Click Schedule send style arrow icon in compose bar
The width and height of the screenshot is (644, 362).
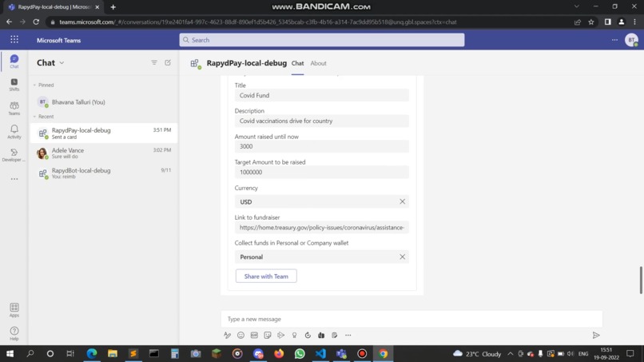[x=281, y=335]
